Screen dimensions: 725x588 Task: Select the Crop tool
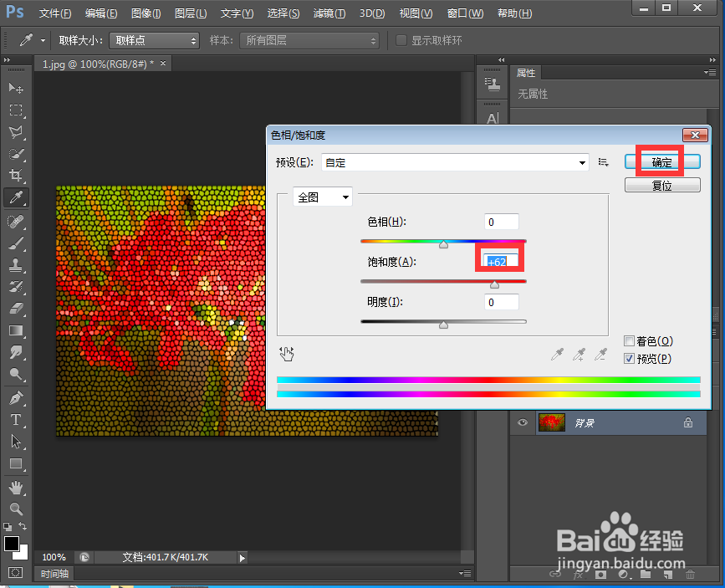point(16,176)
